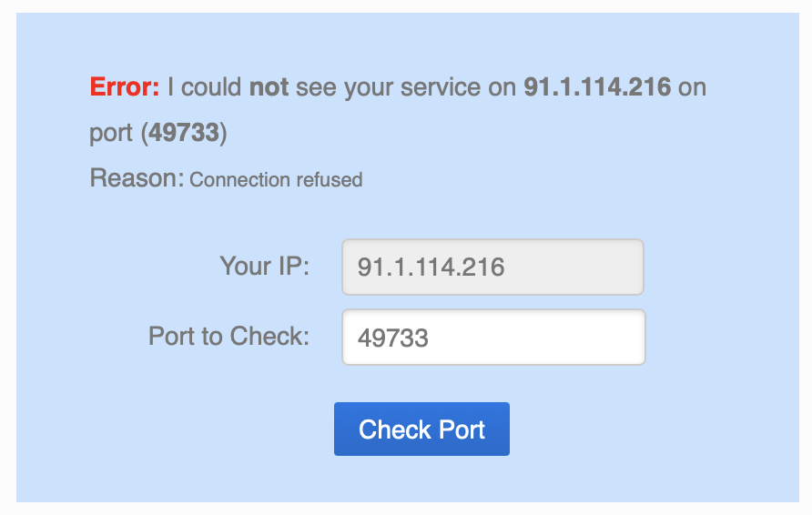
Task: Click the red "Error:" text
Action: pos(125,87)
